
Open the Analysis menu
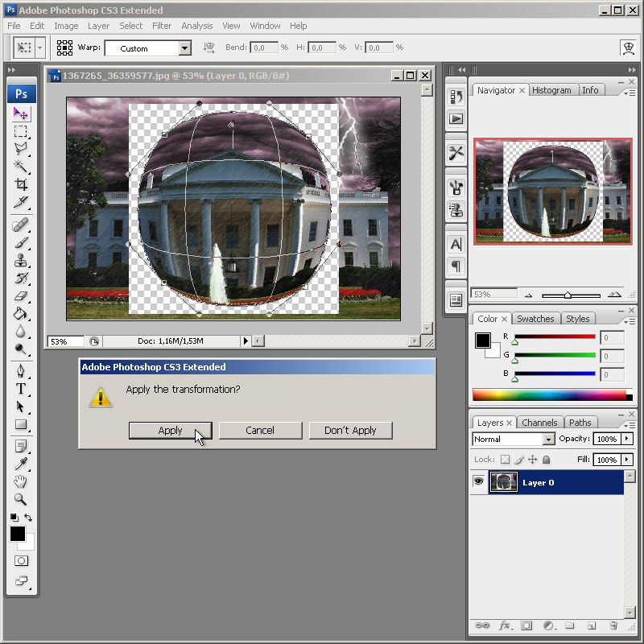click(196, 26)
